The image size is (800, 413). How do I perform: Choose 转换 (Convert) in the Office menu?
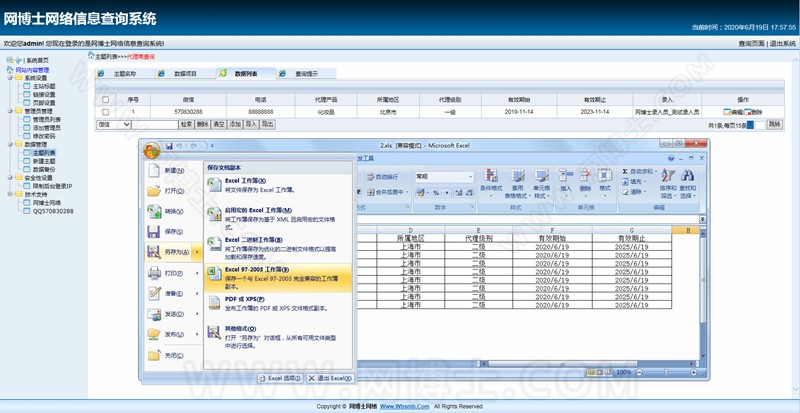(x=173, y=211)
